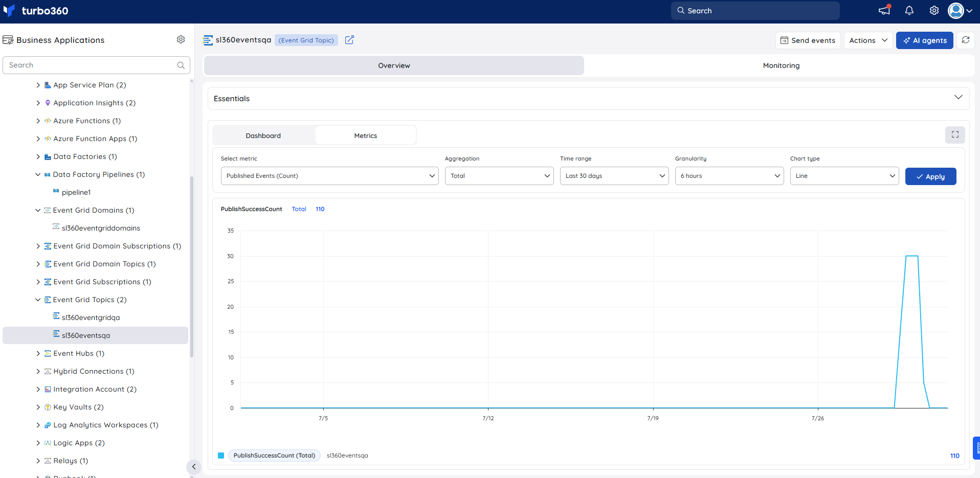
Task: Collapse the Event Grid Topics node
Action: pos(38,300)
